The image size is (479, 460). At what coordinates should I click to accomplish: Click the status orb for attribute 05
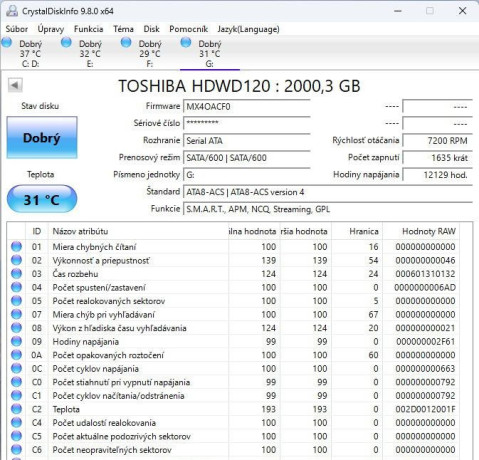point(16,301)
